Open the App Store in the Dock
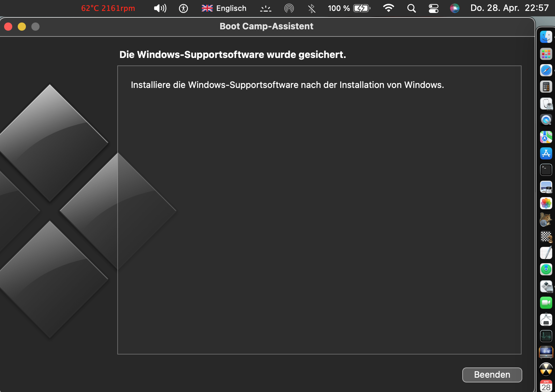 click(x=546, y=153)
